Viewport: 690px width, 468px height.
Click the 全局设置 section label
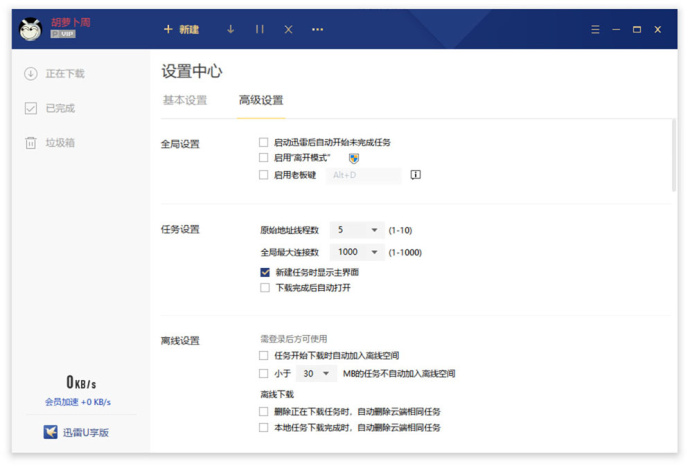coord(180,144)
